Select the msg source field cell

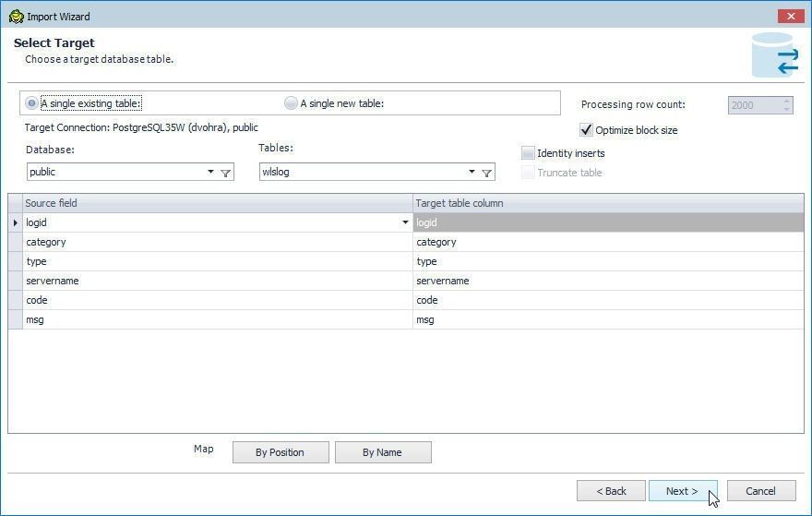[218, 319]
